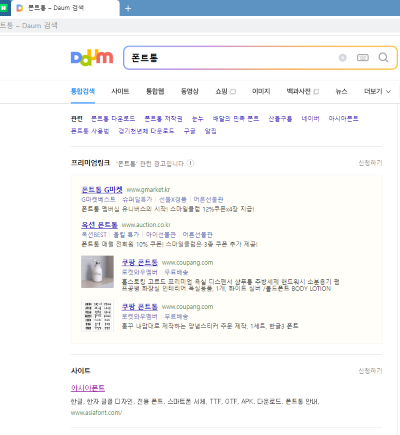This screenshot has width=400, height=435.
Task: Open the 쇼핑 tab
Action: coord(225,91)
